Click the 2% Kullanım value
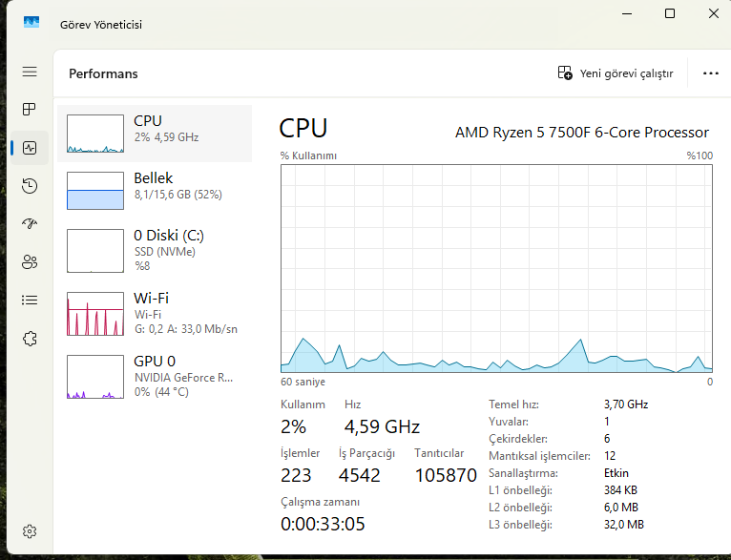 (293, 426)
